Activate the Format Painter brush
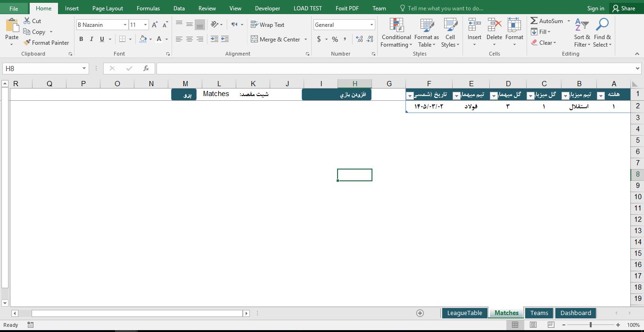The width and height of the screenshot is (644, 332). (x=27, y=42)
